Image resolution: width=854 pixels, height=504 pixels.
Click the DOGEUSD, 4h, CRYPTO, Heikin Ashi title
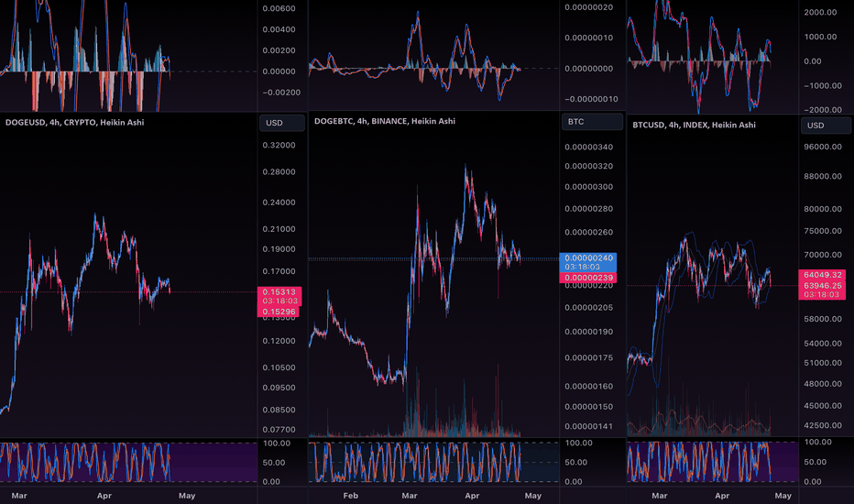(74, 123)
